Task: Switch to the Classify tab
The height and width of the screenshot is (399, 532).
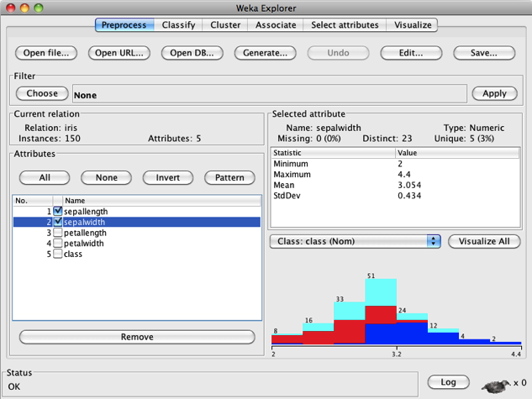Action: [x=178, y=25]
